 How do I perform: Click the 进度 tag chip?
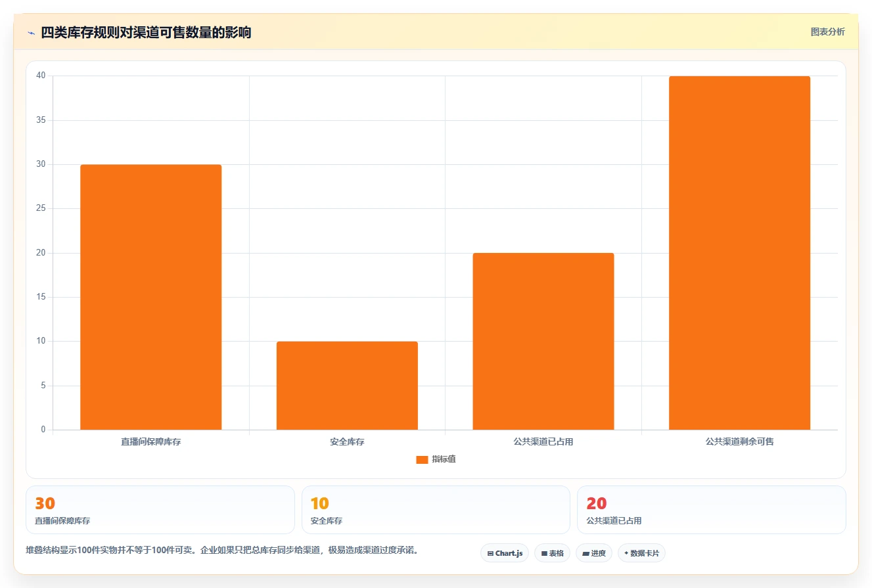click(x=594, y=553)
